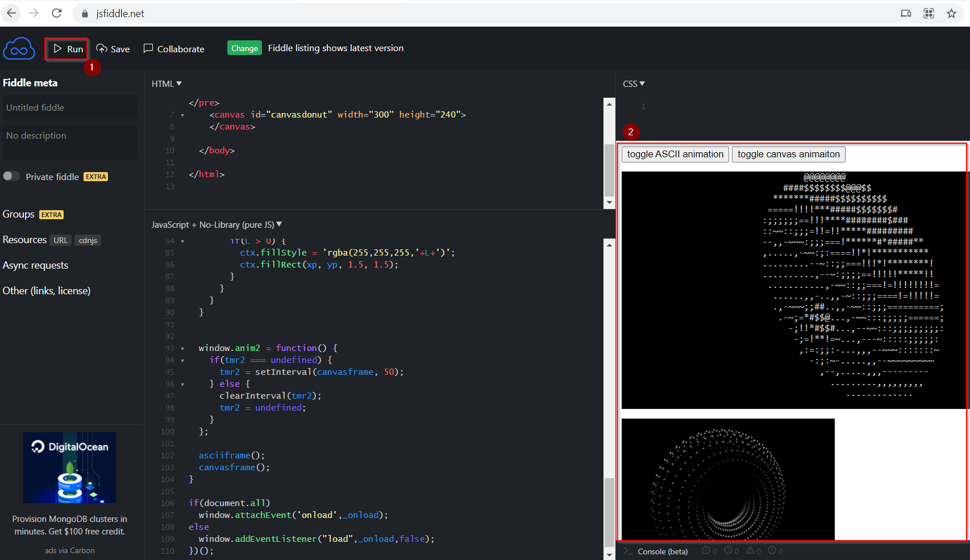
Task: Click the JSFiddle cloud logo
Action: pyautogui.click(x=19, y=49)
